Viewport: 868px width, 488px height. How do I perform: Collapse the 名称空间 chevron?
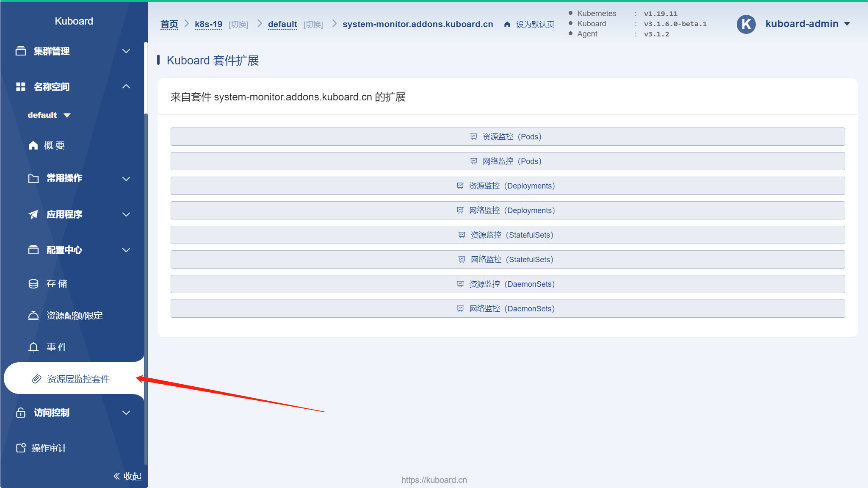coord(126,86)
